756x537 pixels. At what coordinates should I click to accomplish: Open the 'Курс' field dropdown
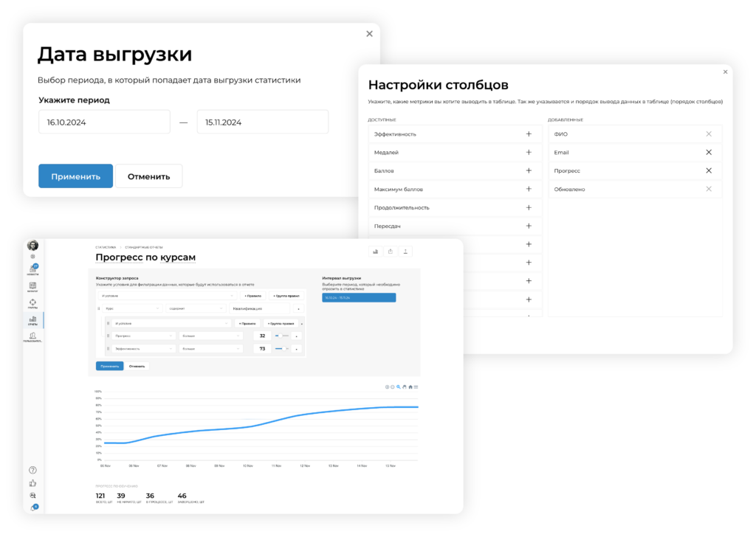click(132, 308)
